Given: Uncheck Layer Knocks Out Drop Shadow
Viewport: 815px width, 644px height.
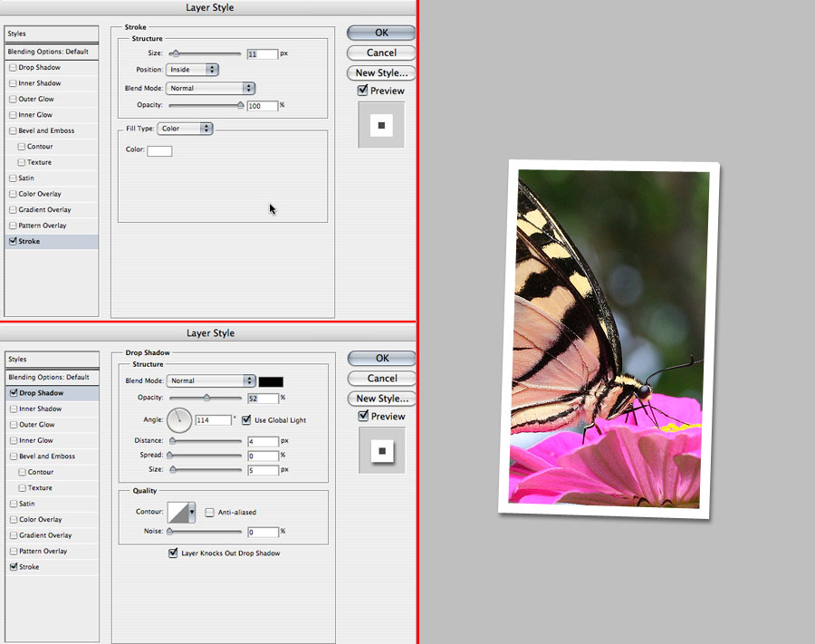Looking at the screenshot, I should click(x=174, y=553).
